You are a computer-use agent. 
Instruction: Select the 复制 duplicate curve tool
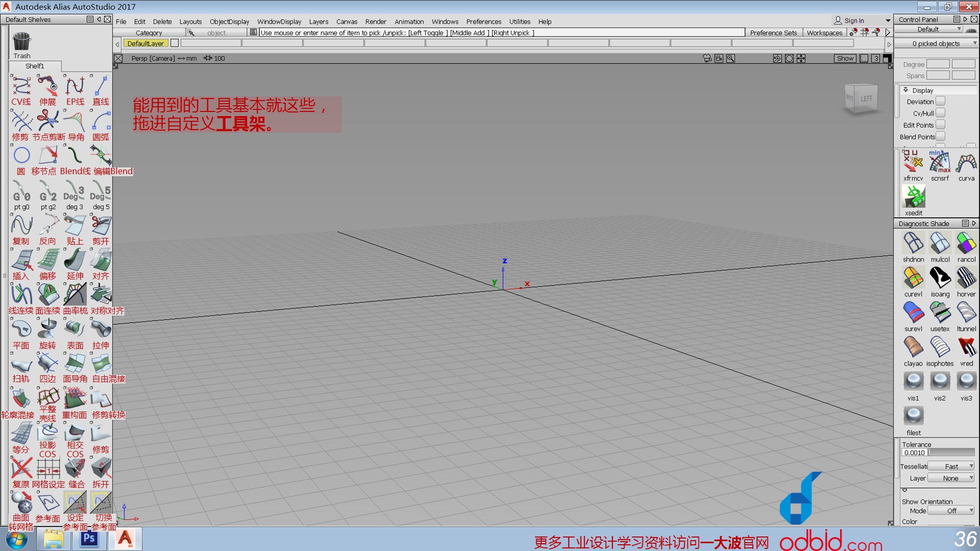click(21, 225)
